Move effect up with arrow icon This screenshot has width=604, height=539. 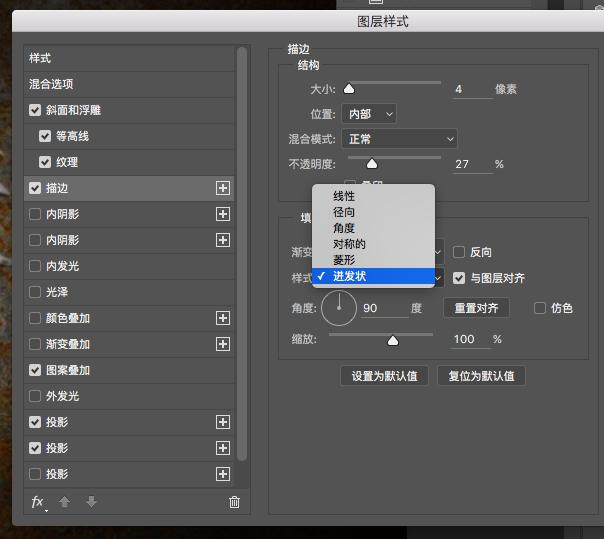click(65, 502)
